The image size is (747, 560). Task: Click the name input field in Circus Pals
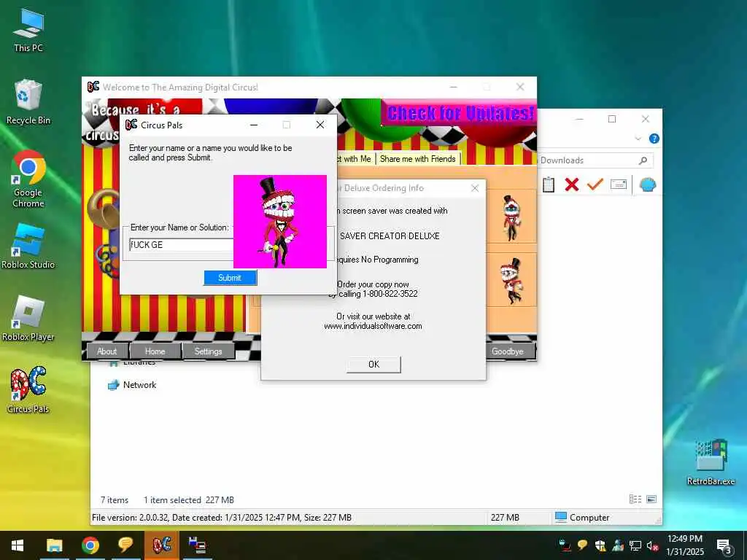(x=181, y=245)
